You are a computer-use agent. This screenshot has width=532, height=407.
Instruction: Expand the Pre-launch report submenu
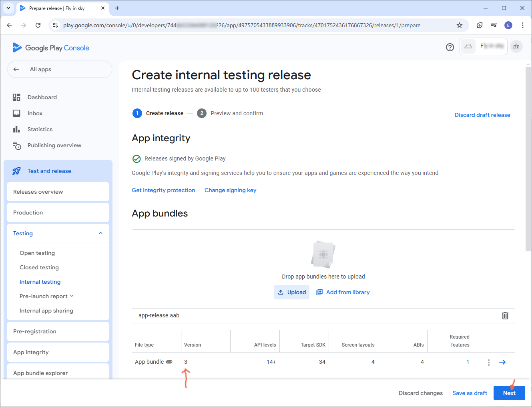72,296
